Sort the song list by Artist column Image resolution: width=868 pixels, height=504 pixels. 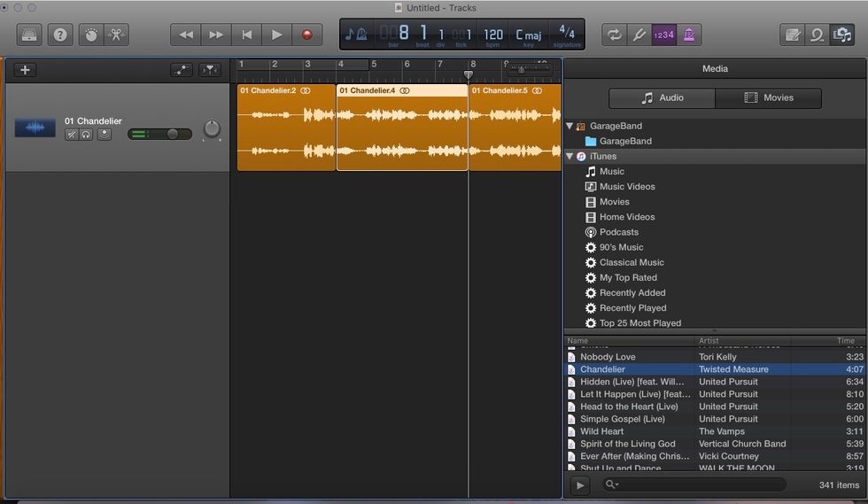pyautogui.click(x=742, y=341)
